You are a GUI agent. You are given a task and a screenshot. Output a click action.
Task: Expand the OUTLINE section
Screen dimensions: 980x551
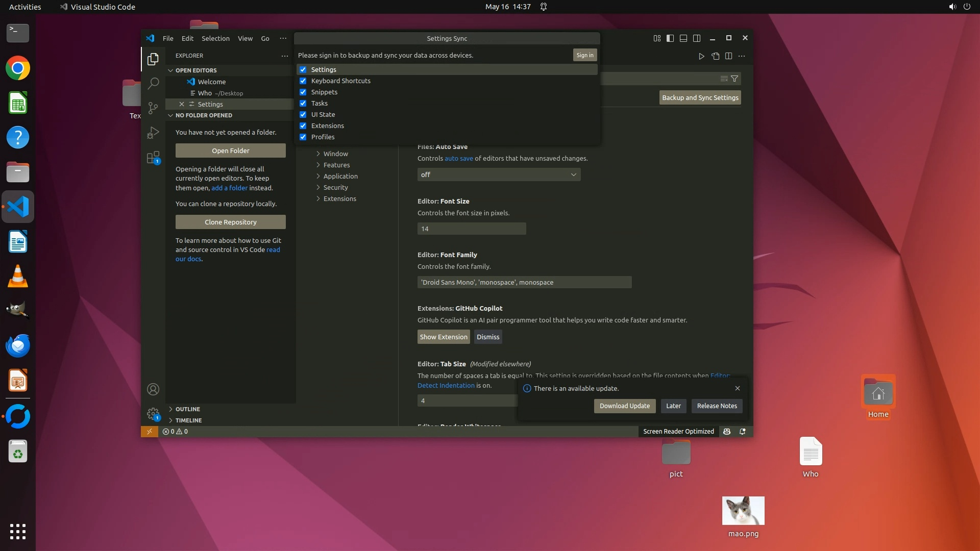point(187,409)
